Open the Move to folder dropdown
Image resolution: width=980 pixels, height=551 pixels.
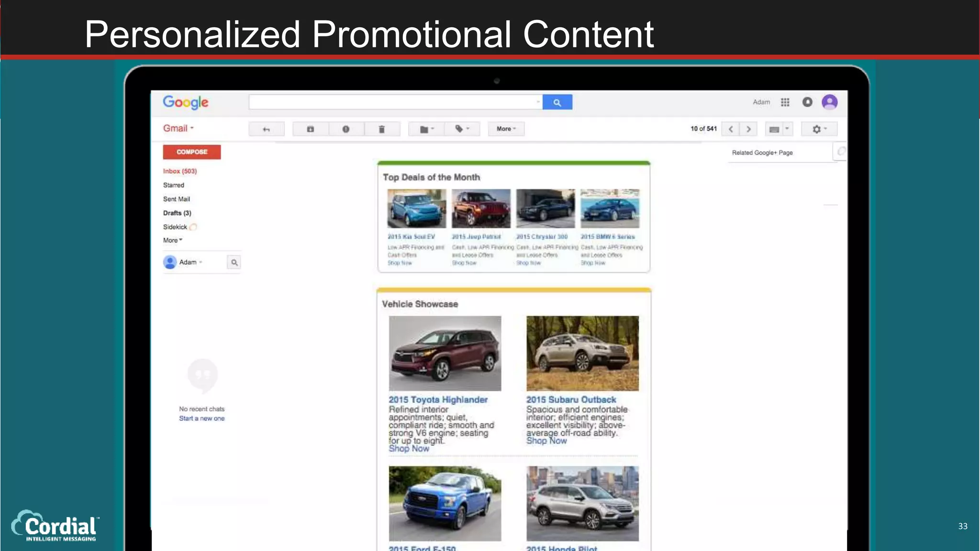(426, 129)
